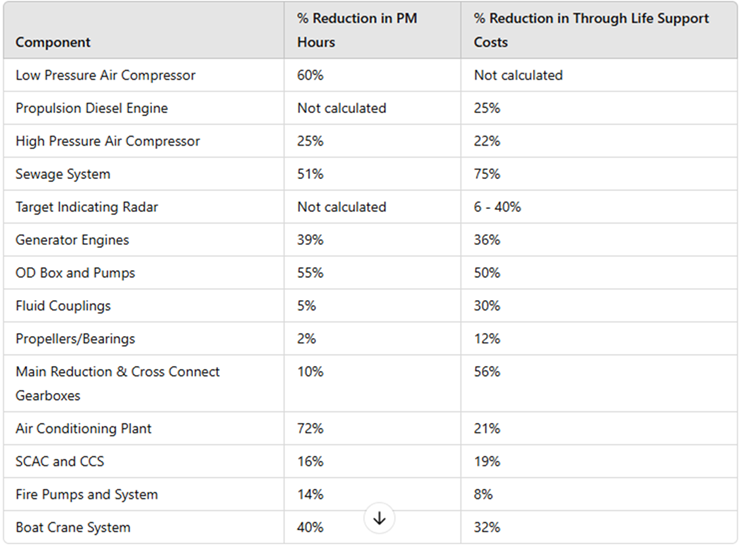Select the SCAC and CCS cell
This screenshot has width=739, height=545.
(59, 461)
